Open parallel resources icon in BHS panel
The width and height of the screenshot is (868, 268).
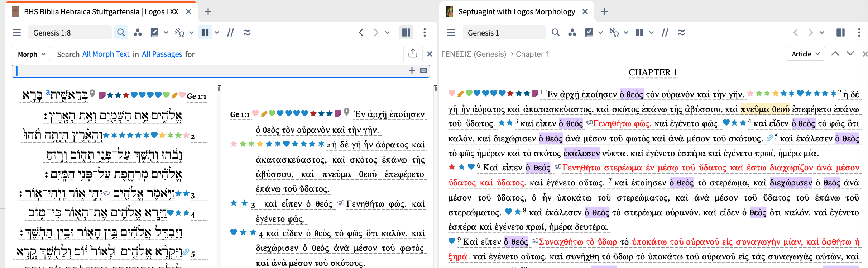click(x=138, y=33)
